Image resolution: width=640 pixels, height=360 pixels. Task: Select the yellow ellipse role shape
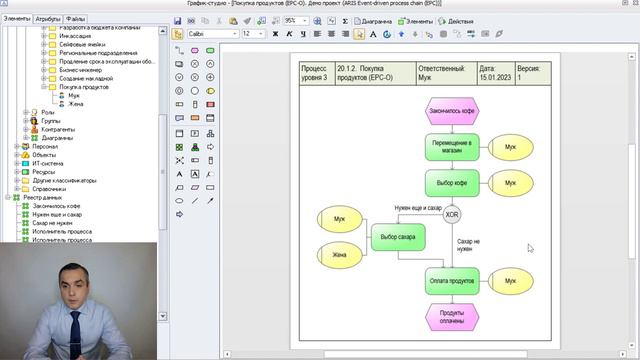210,91
